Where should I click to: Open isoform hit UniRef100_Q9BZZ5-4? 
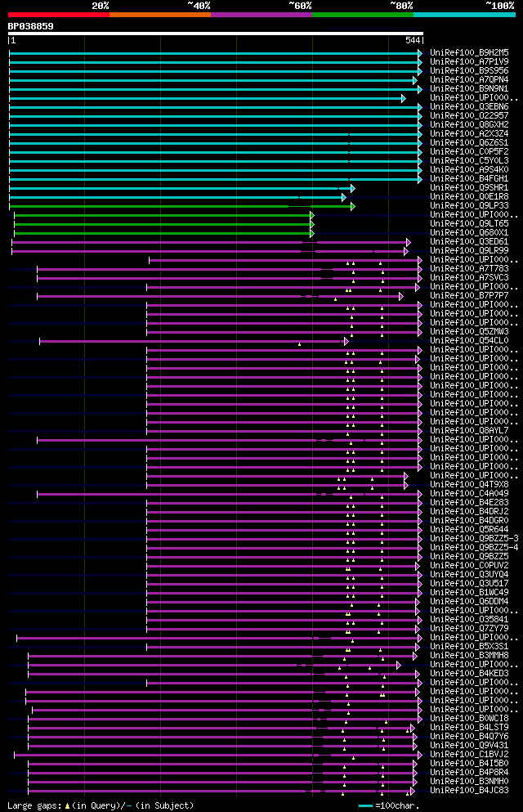474,547
